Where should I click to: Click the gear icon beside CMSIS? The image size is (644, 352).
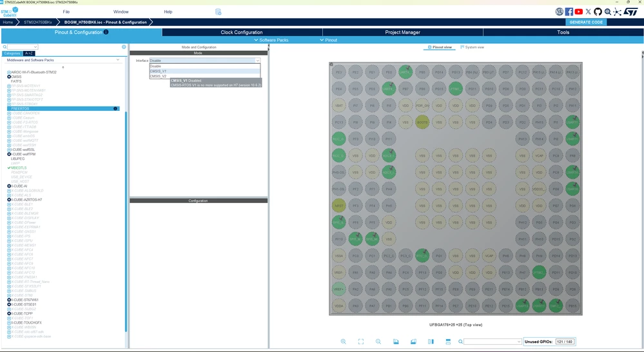(x=9, y=77)
